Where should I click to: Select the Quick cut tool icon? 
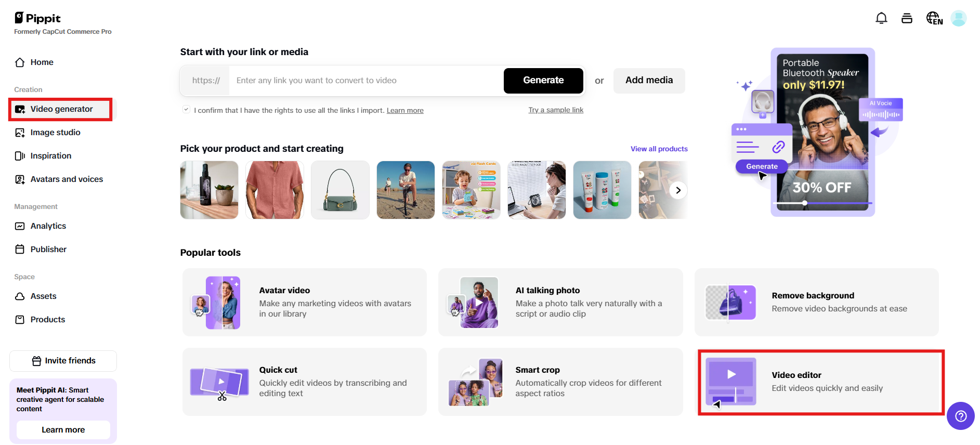pyautogui.click(x=219, y=383)
